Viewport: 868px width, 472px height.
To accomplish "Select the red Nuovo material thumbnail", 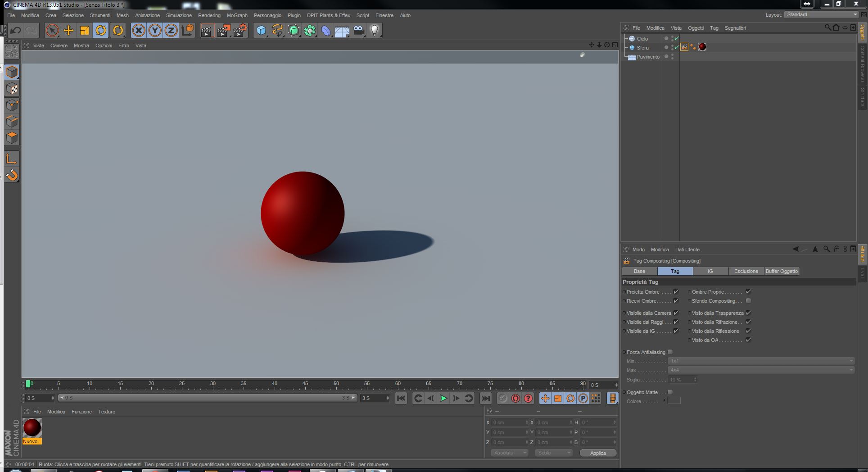I will tap(32, 428).
